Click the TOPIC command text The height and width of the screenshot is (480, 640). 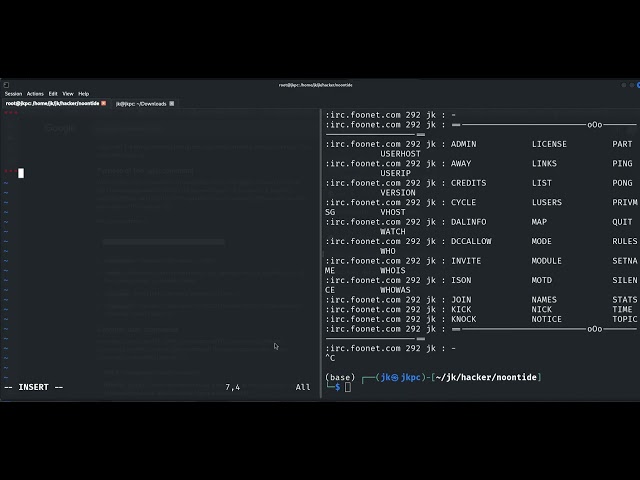624,319
